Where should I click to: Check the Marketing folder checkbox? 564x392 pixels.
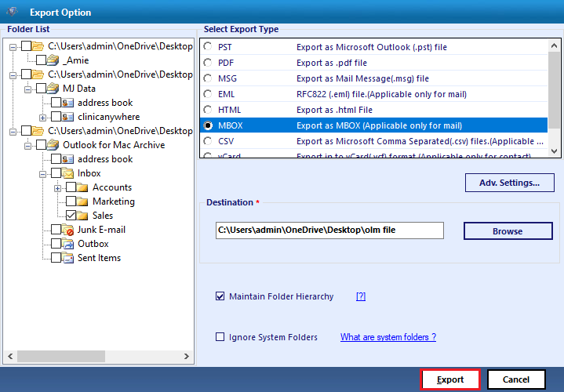[x=71, y=201]
